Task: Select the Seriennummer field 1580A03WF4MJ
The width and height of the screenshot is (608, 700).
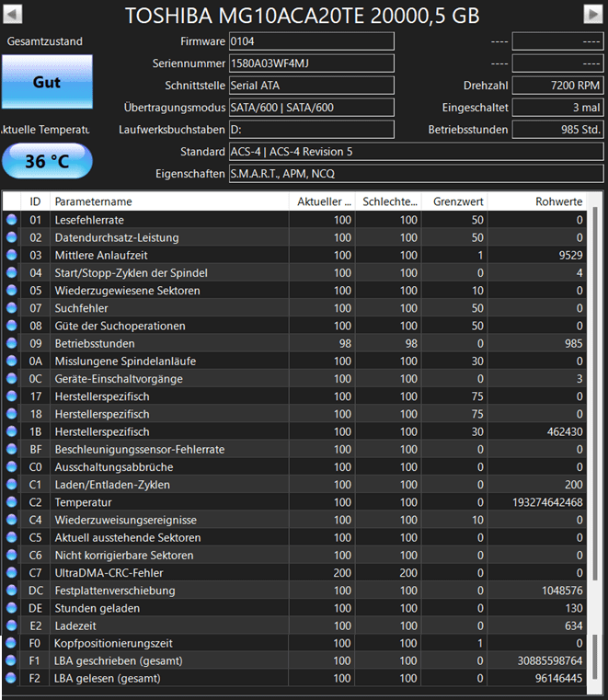Action: point(312,63)
